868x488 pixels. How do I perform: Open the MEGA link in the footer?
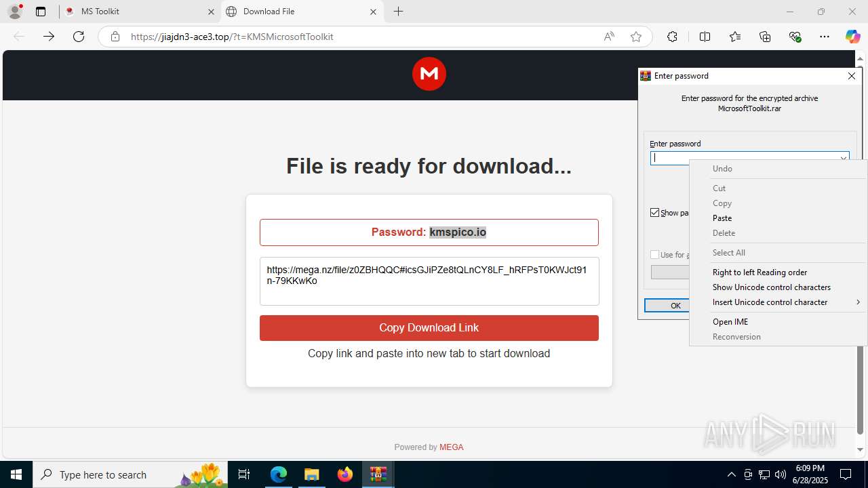tap(452, 447)
